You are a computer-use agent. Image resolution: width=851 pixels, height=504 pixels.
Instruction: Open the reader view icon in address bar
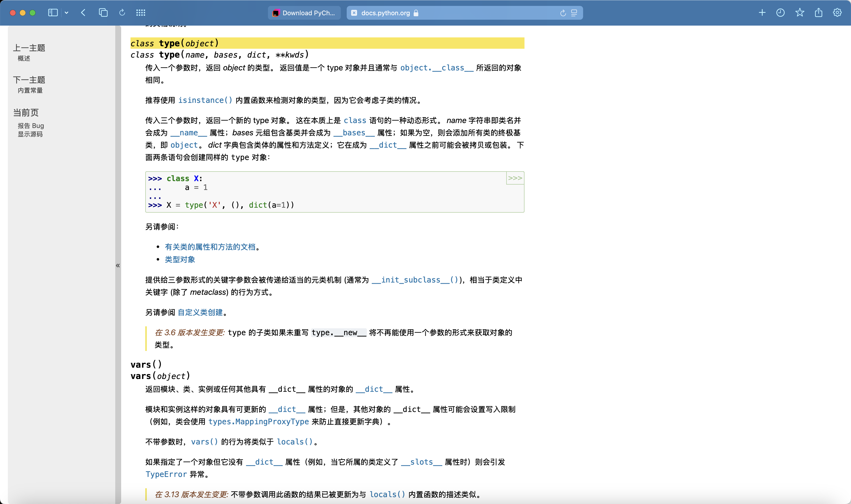[574, 13]
